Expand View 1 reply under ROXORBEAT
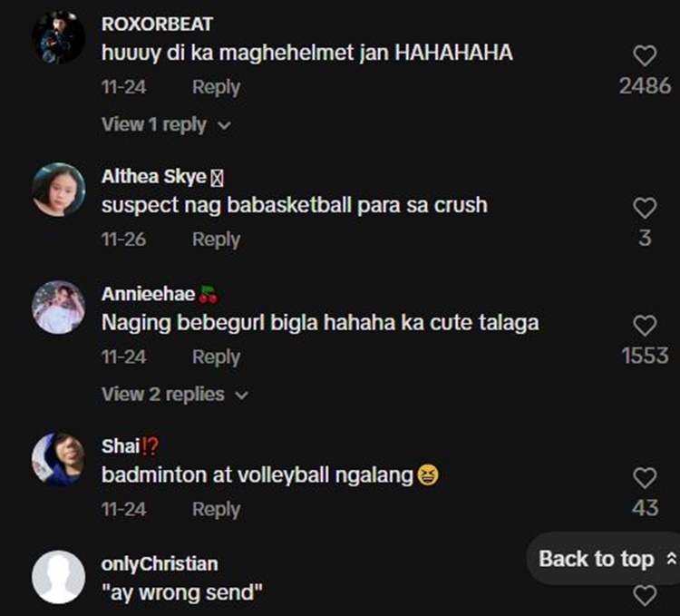Viewport: 680px width, 616px height. tap(167, 125)
